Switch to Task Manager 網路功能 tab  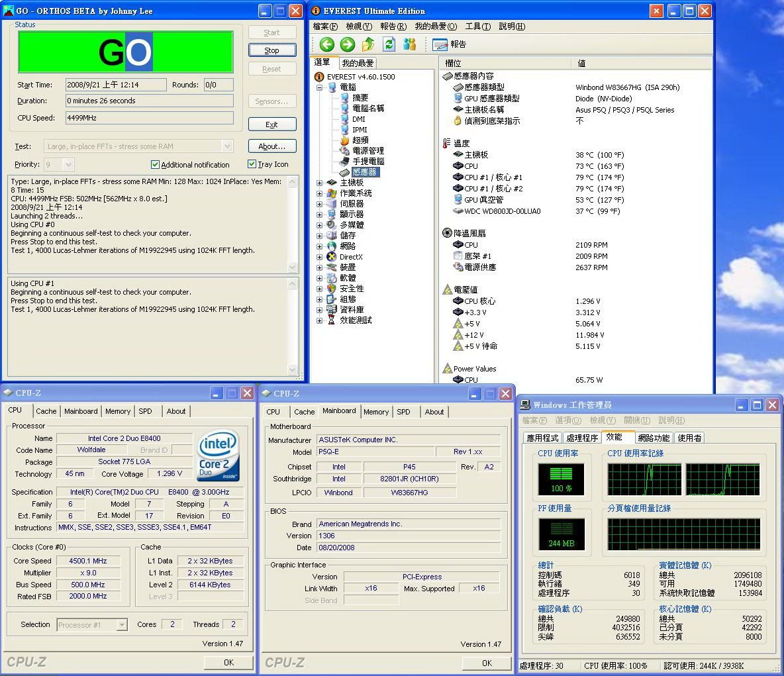click(x=654, y=438)
